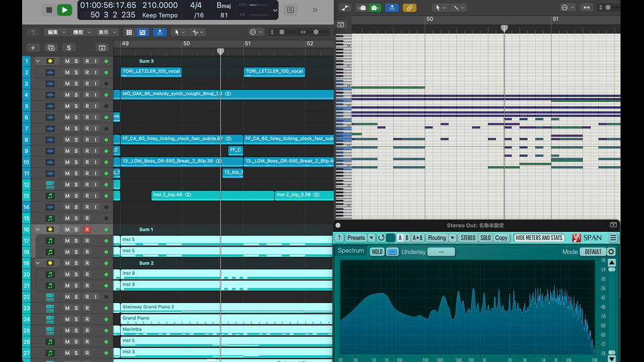644x362 pixels.
Task: Disable record on the Sum 1 track
Action: (87, 229)
